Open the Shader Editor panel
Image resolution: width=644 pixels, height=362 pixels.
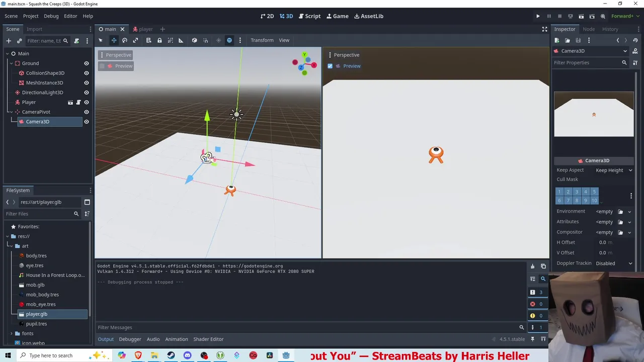click(x=208, y=339)
